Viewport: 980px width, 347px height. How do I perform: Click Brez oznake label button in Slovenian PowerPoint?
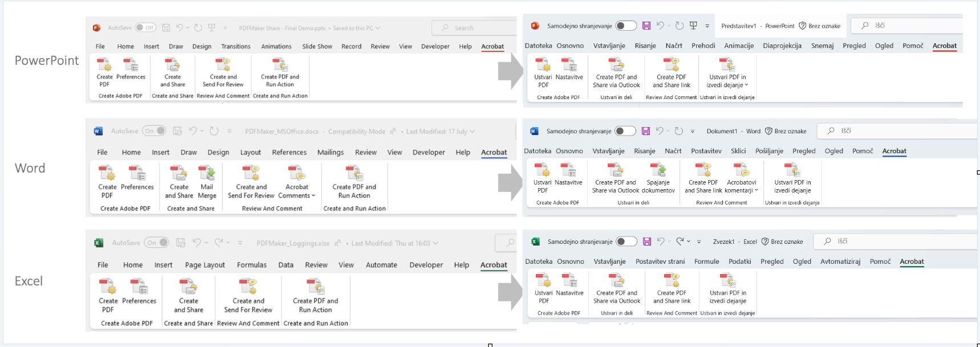(x=820, y=26)
